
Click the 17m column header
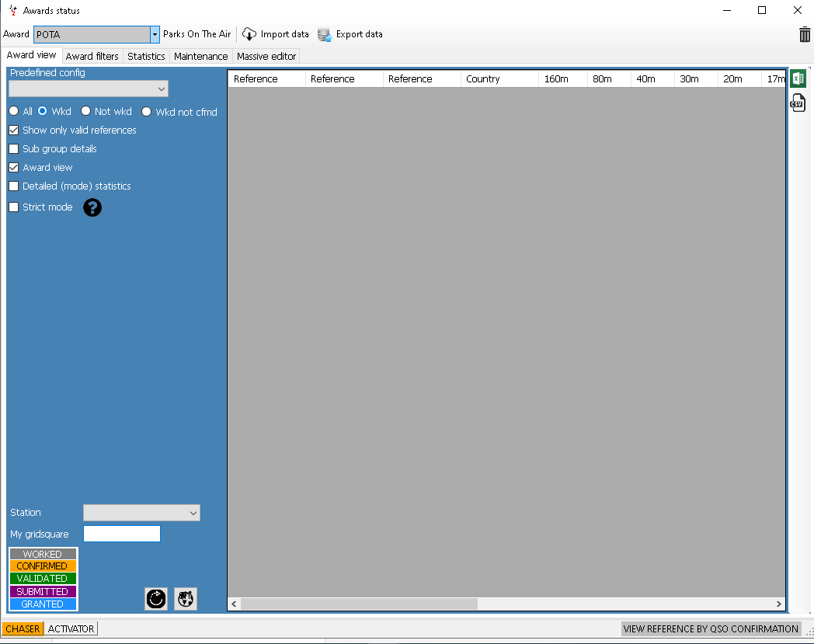tap(774, 79)
